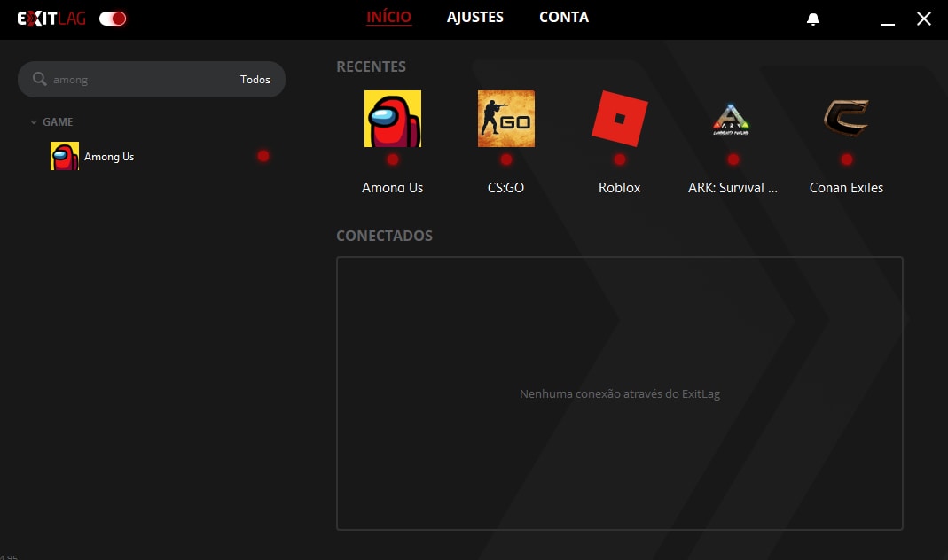
Task: Click the Among Us icon in Recentes
Action: pyautogui.click(x=392, y=119)
